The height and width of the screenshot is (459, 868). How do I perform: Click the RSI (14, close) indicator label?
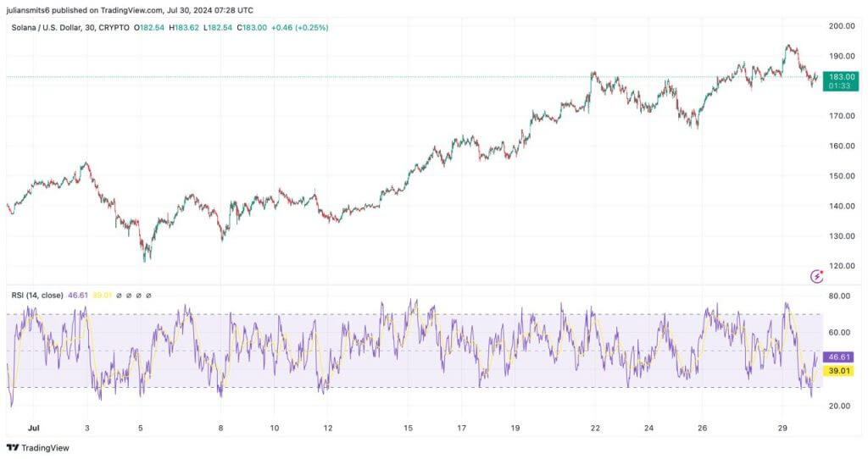click(x=37, y=296)
